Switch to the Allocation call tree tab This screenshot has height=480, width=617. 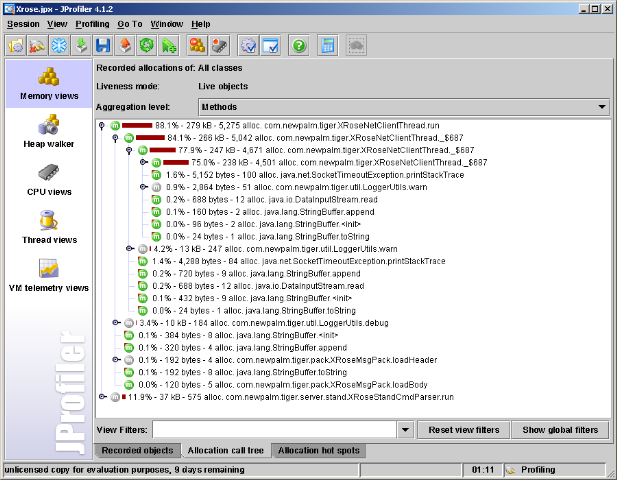pos(225,450)
